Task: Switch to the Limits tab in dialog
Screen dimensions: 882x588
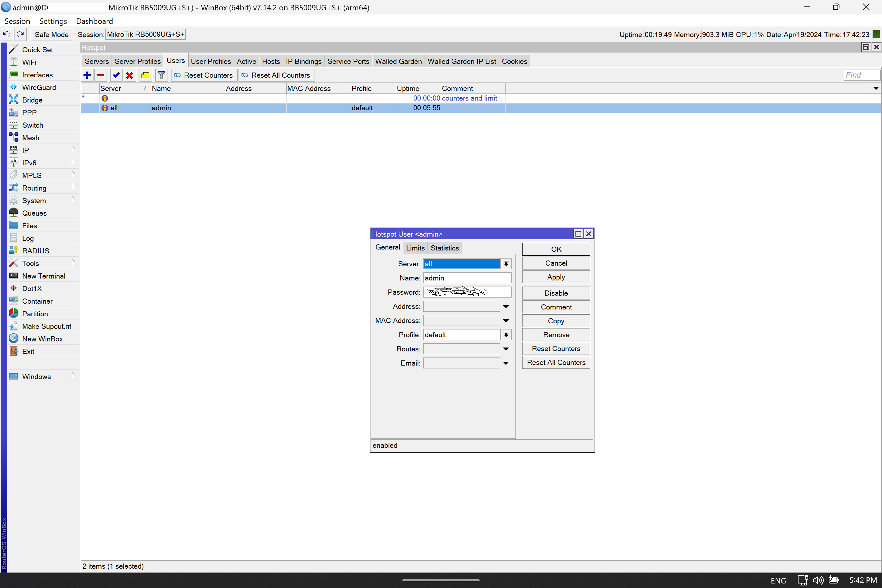Action: pyautogui.click(x=415, y=248)
